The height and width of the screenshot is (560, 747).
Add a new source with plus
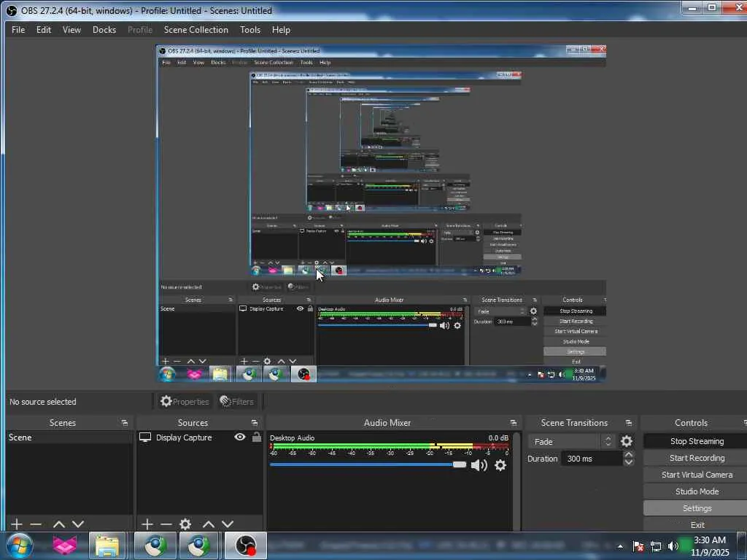click(147, 524)
